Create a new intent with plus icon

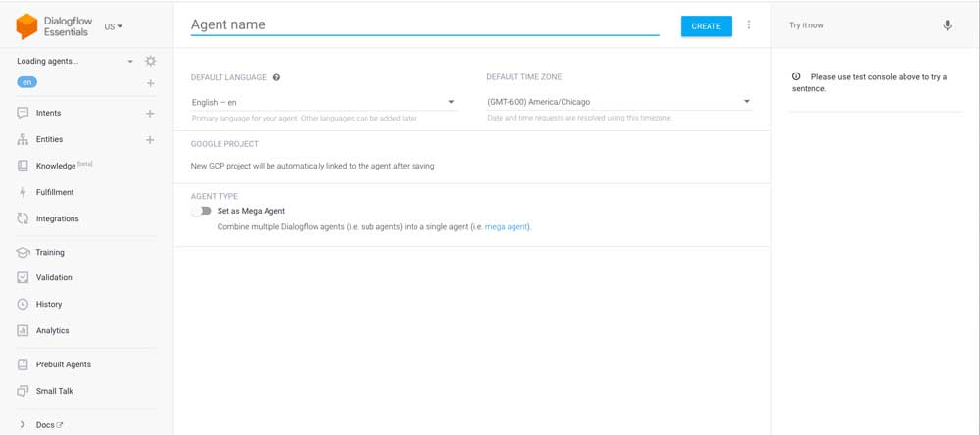[150, 113]
